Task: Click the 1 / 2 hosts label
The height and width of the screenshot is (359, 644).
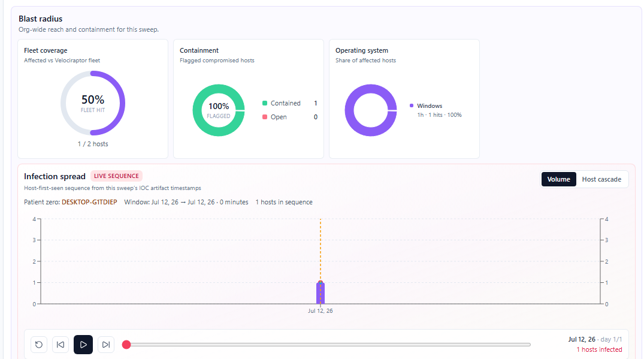Action: (93, 144)
